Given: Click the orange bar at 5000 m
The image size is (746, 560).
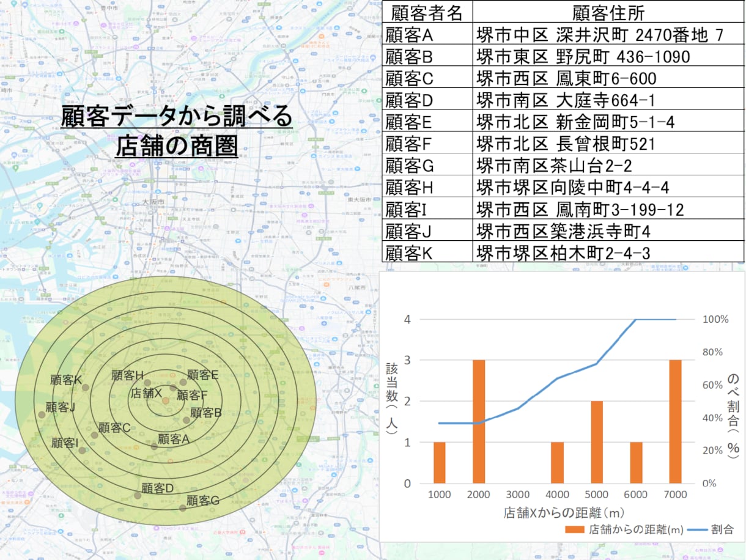Looking at the screenshot, I should tap(596, 442).
